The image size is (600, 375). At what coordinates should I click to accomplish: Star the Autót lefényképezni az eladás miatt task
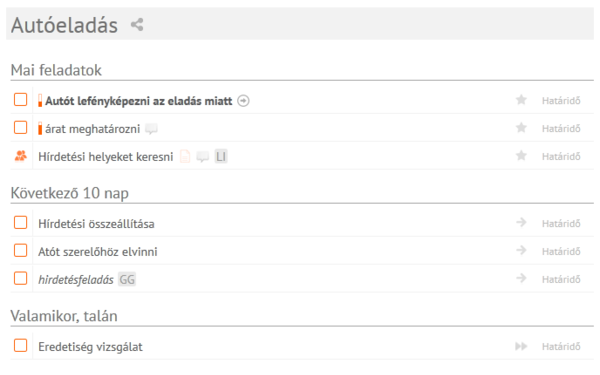(521, 100)
